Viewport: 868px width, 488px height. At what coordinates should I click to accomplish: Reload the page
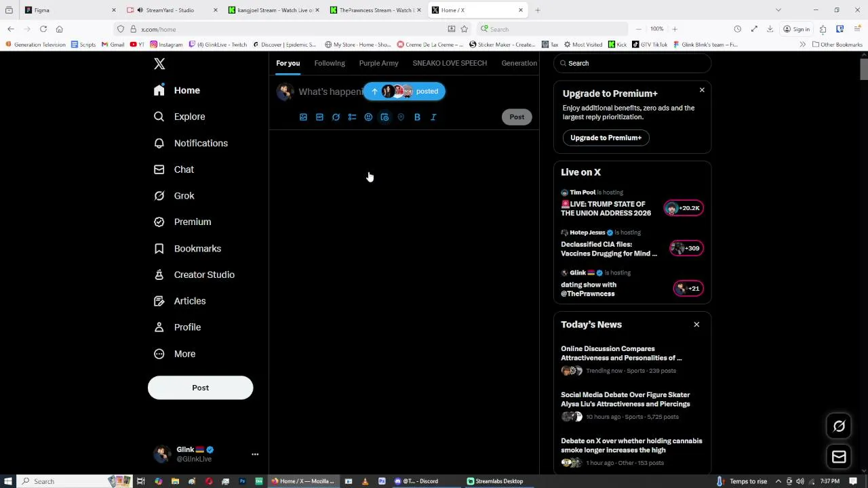[43, 29]
